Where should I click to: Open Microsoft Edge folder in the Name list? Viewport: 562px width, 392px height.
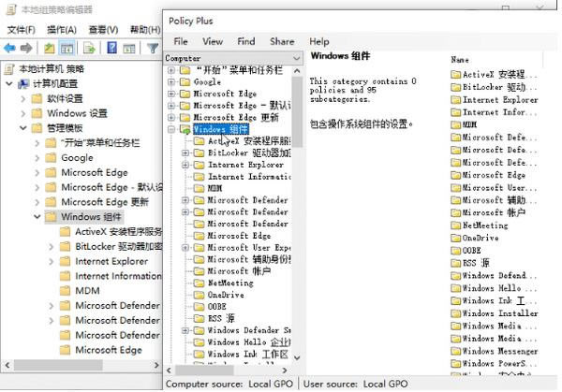(488, 175)
